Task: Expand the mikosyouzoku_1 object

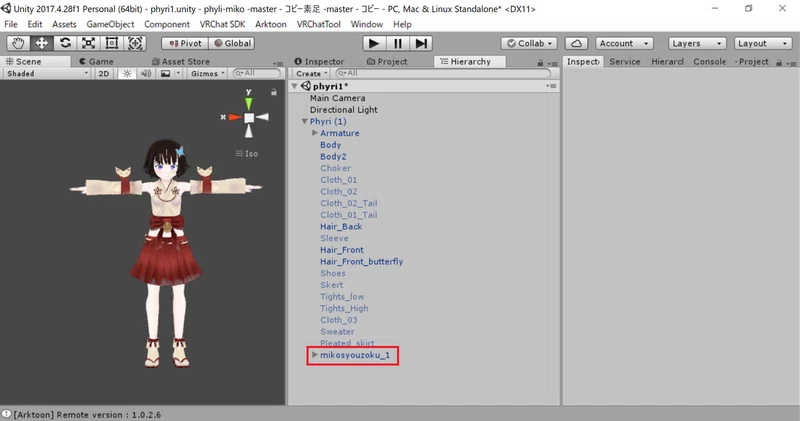Action: click(x=315, y=355)
